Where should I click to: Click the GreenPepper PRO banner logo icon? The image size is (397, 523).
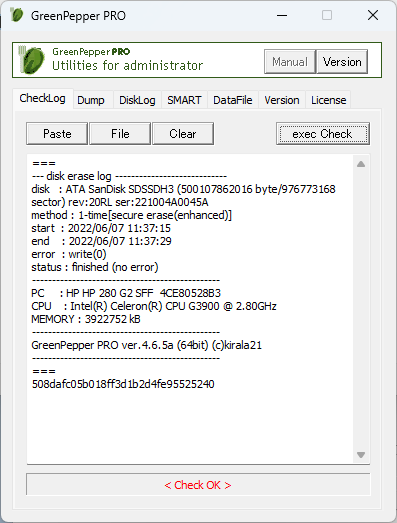pyautogui.click(x=31, y=60)
